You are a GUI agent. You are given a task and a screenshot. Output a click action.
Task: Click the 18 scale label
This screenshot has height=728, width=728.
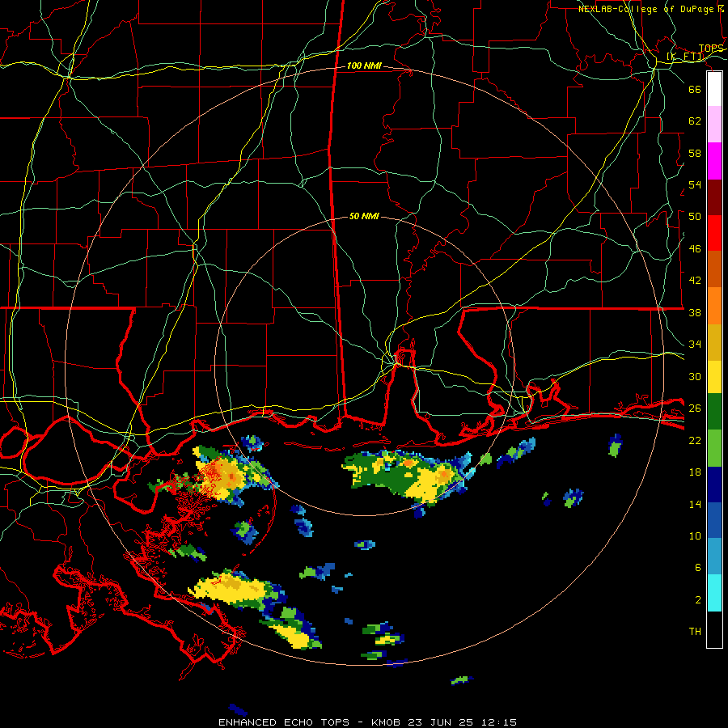695,472
